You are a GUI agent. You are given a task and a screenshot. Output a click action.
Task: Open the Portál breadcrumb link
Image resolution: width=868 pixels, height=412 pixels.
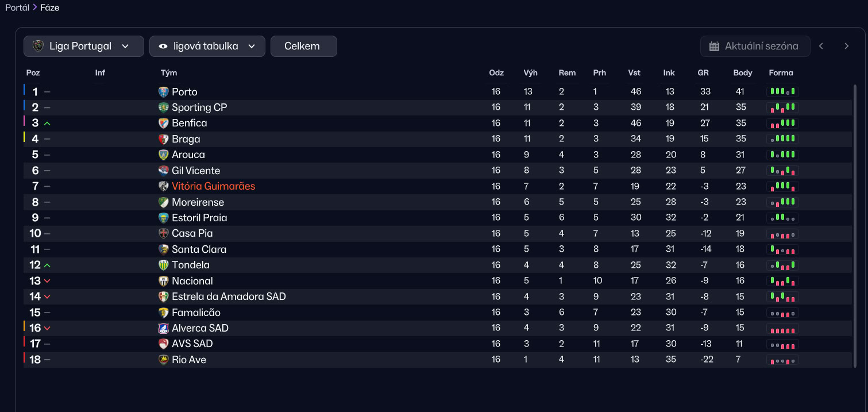(17, 7)
